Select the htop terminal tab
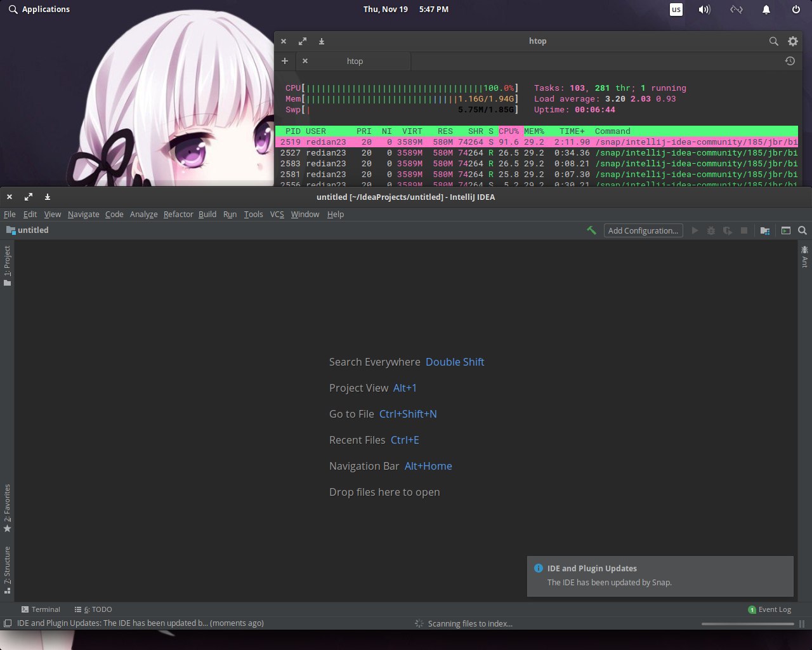 point(355,61)
